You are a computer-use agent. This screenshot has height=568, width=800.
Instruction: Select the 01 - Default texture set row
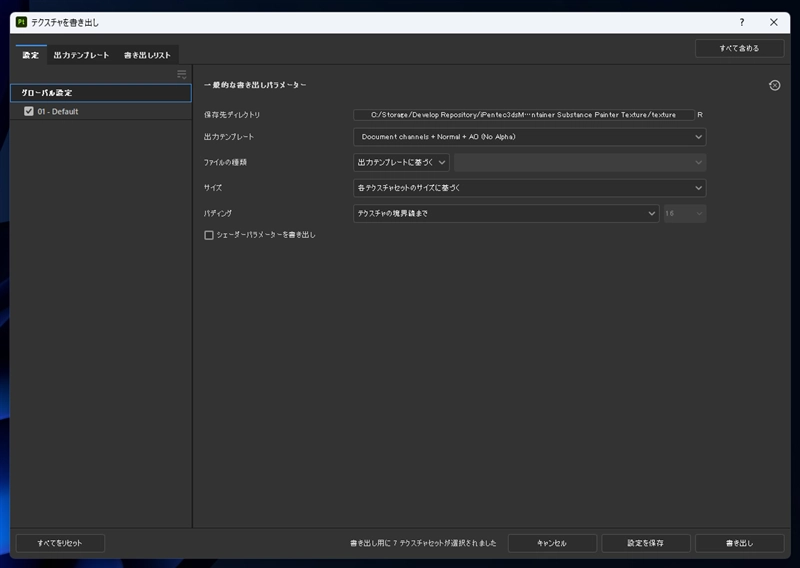[101, 111]
